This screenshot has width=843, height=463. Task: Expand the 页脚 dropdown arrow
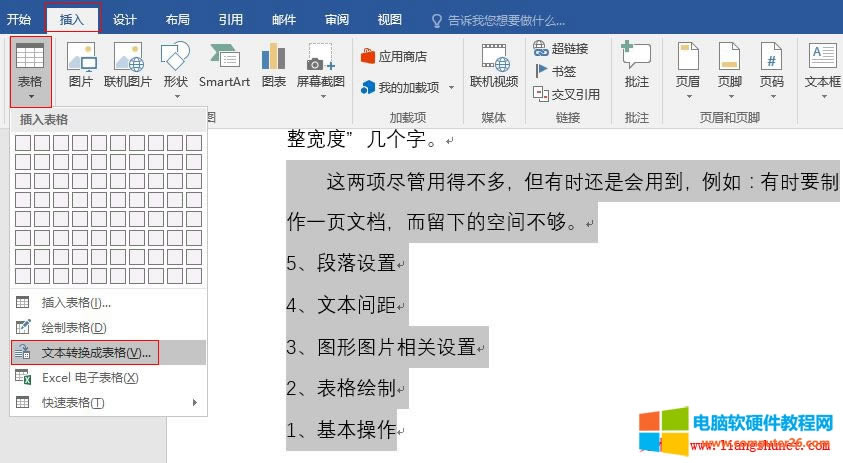(x=731, y=97)
